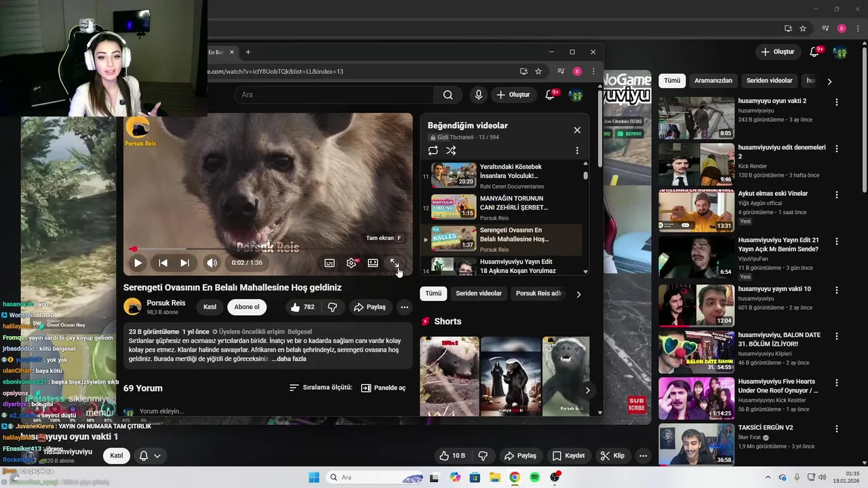Bookmark page using star in front window address bar
Image resolution: width=868 pixels, height=488 pixels.
click(538, 71)
